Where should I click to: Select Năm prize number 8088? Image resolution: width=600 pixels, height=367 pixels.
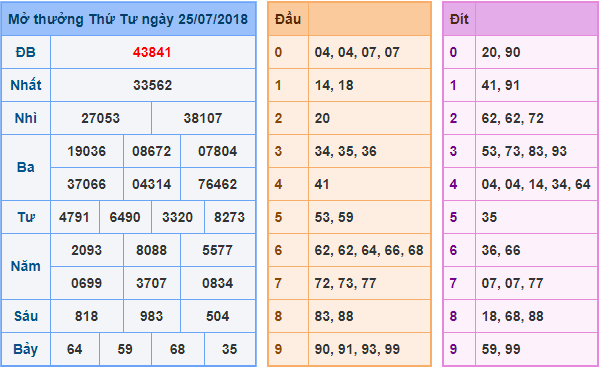[x=152, y=250]
